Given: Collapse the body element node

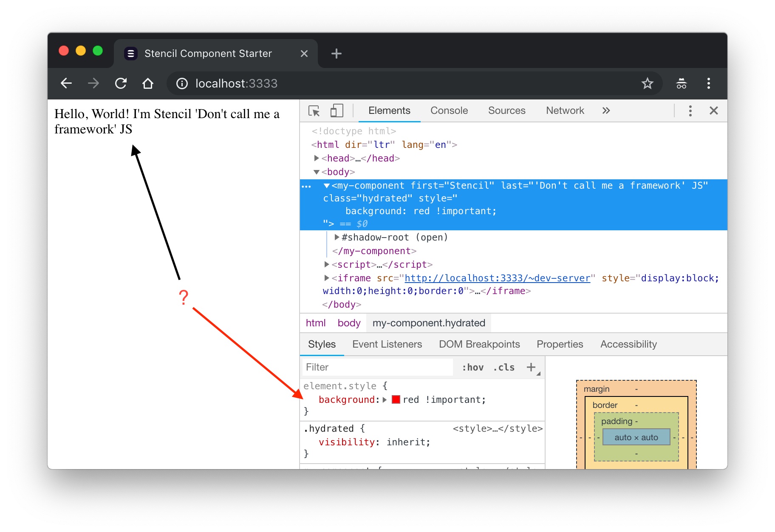Looking at the screenshot, I should [317, 172].
